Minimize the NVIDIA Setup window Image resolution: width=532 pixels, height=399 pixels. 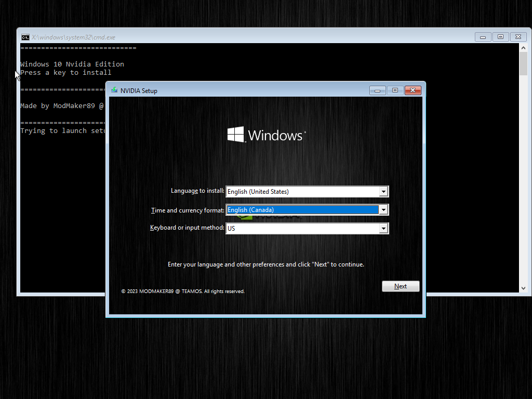(377, 90)
